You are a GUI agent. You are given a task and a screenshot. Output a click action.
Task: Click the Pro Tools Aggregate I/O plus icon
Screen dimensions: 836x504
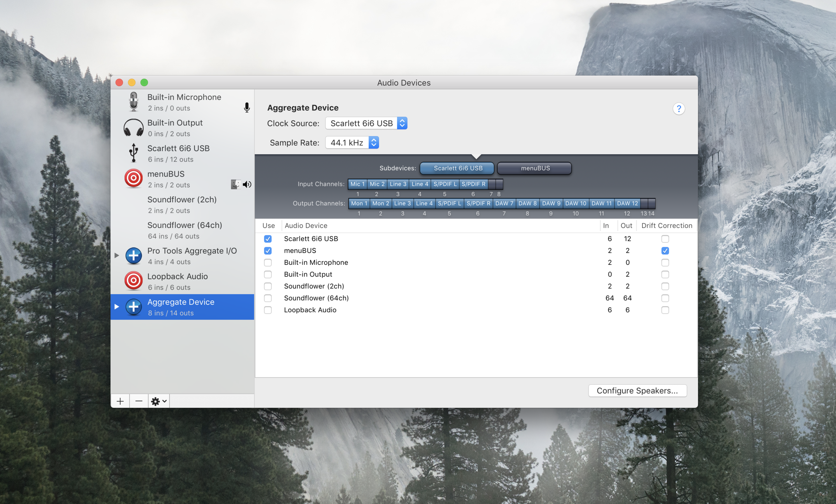coord(133,256)
